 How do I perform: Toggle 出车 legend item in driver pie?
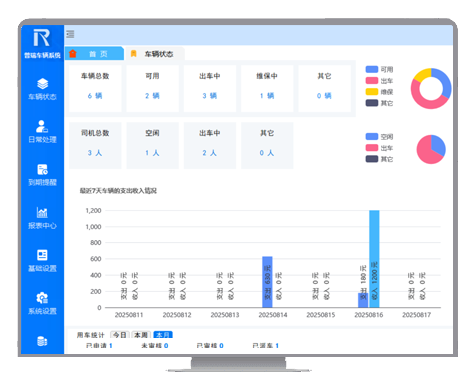[x=379, y=148]
